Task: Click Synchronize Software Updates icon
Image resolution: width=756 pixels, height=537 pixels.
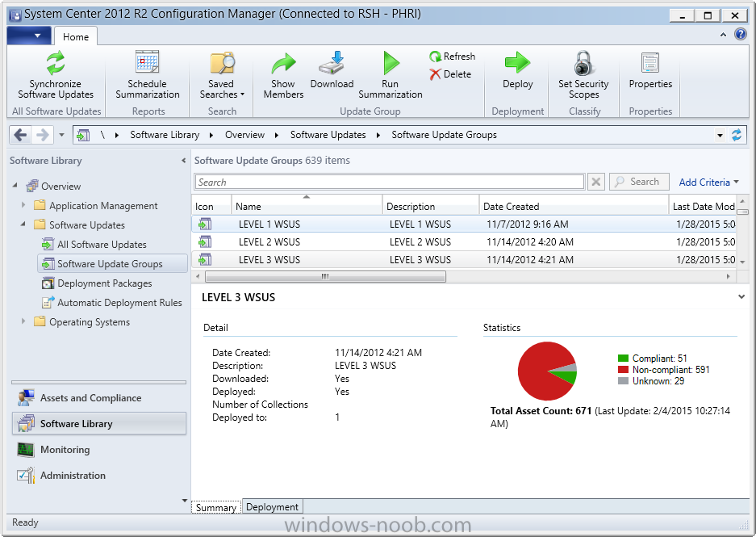Action: 56,64
